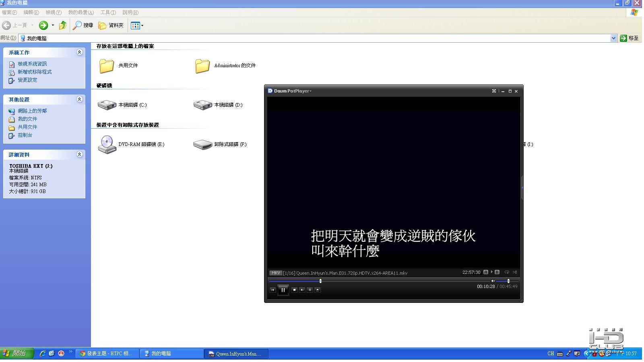Click the green Forward arrow button

[x=43, y=25]
